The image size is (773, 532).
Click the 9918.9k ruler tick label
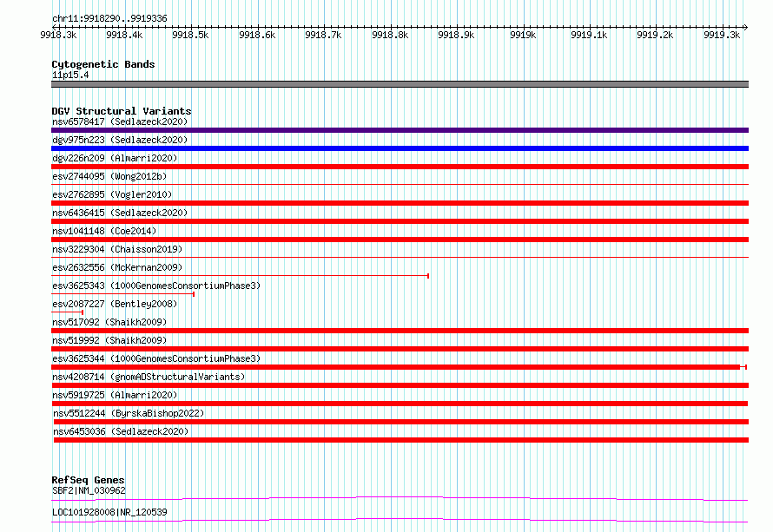point(456,35)
